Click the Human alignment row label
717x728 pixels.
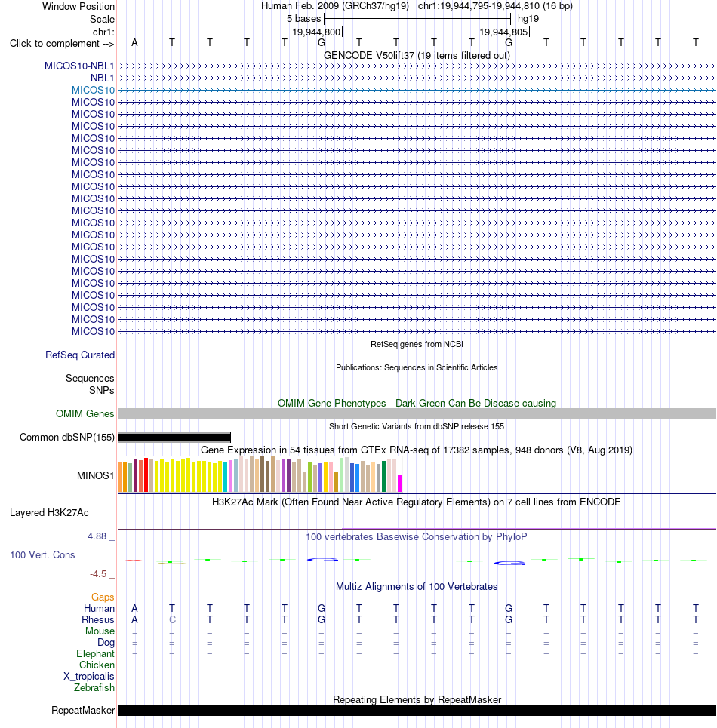click(x=99, y=608)
